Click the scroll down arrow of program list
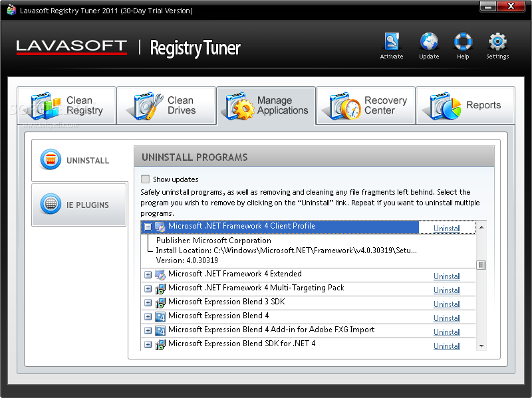The image size is (532, 398). point(481,346)
